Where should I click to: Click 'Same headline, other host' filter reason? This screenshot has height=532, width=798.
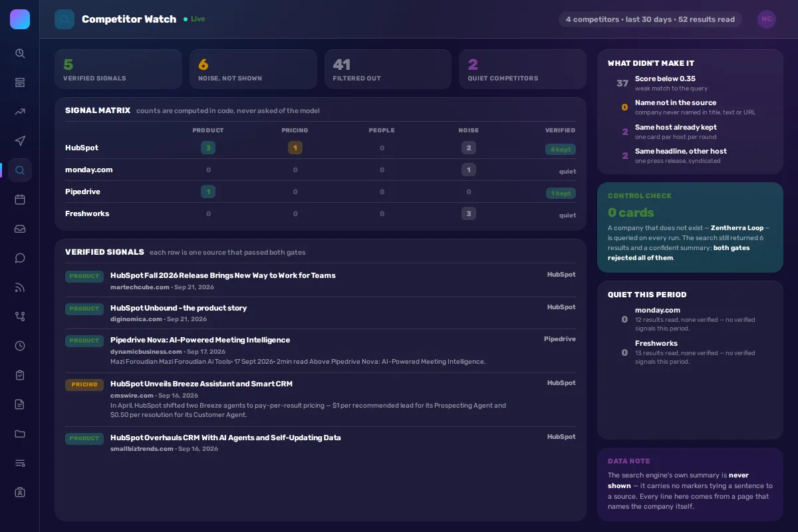(x=681, y=151)
